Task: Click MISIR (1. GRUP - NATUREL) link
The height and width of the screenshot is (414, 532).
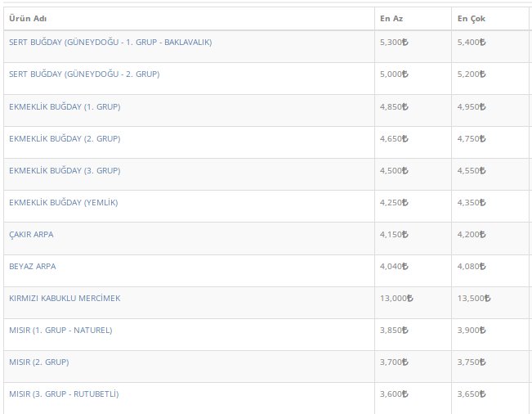Action: (x=60, y=331)
